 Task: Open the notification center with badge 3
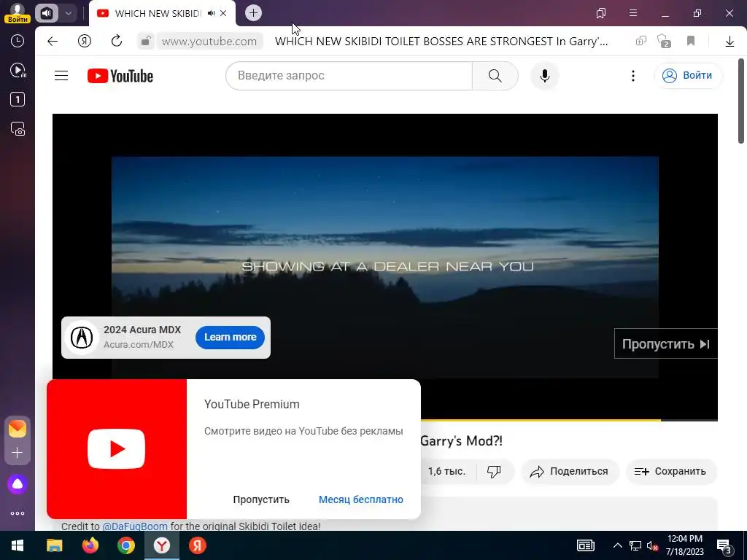coord(724,545)
